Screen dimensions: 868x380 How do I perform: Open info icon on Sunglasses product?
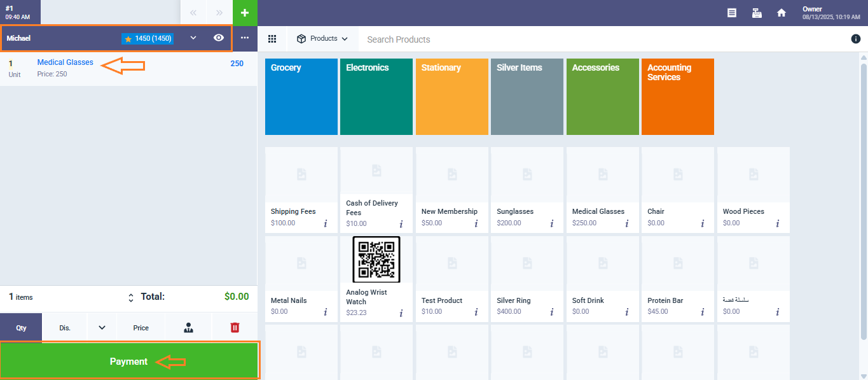[x=551, y=223]
